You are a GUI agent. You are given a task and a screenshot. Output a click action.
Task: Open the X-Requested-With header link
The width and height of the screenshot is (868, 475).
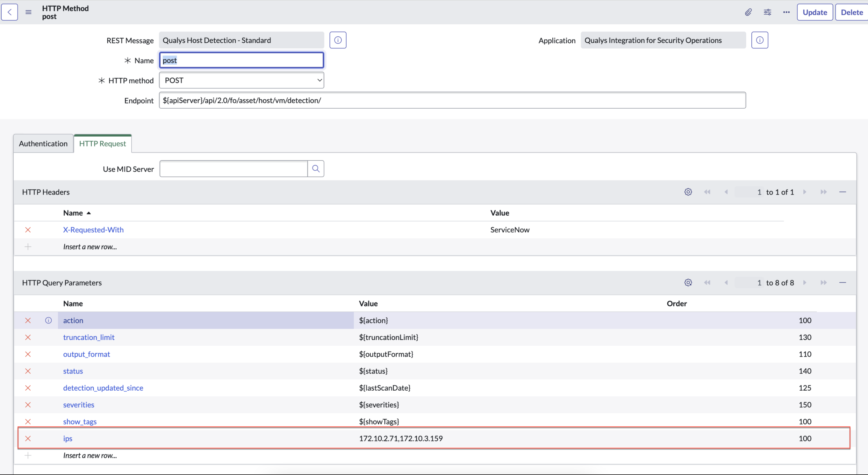[x=93, y=230]
